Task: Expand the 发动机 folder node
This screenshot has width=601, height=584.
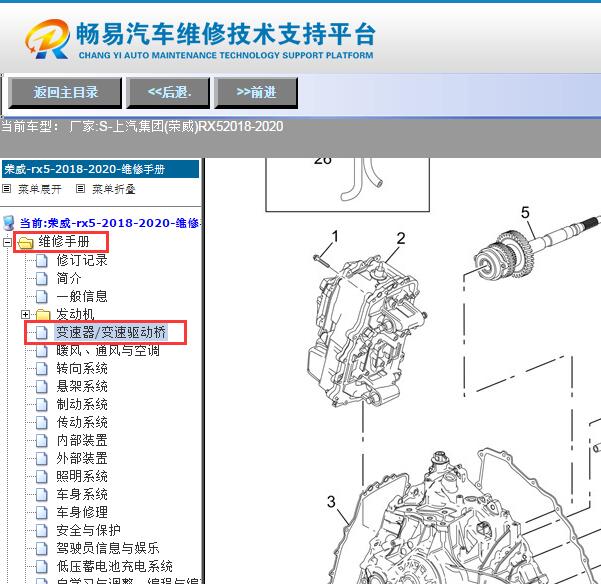Action: click(x=25, y=315)
